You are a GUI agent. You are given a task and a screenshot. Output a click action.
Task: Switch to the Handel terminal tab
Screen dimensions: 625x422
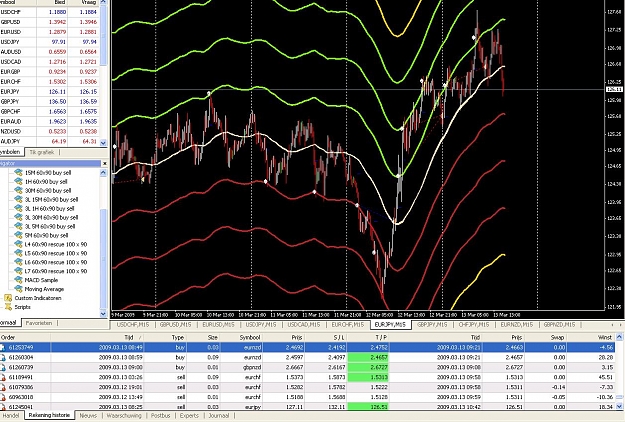click(x=11, y=416)
